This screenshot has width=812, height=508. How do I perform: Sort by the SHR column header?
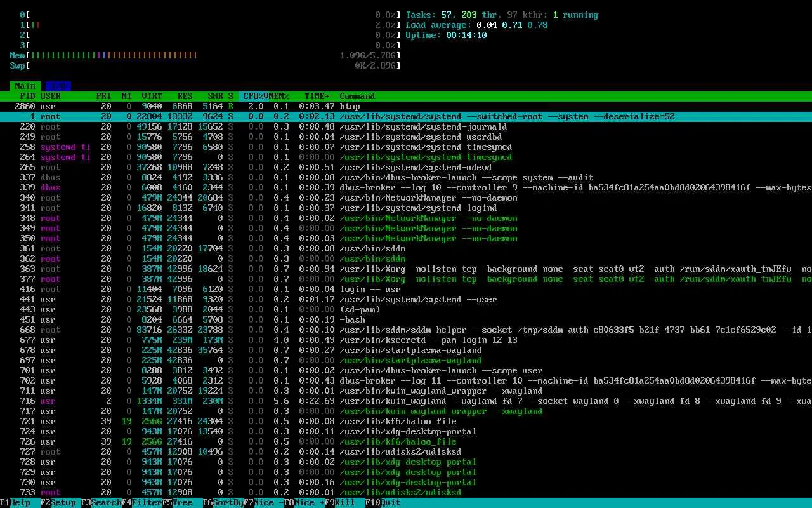(x=215, y=96)
